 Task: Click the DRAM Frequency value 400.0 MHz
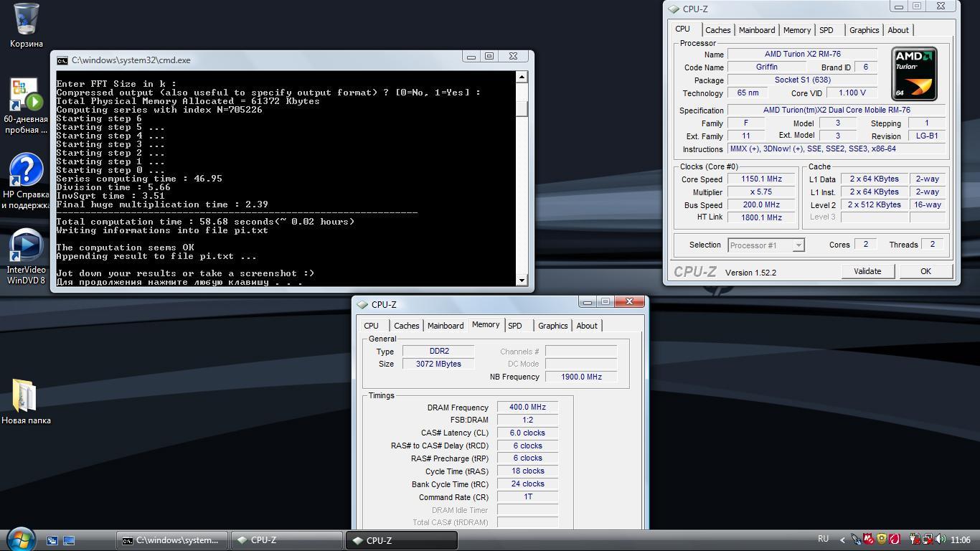tap(527, 408)
